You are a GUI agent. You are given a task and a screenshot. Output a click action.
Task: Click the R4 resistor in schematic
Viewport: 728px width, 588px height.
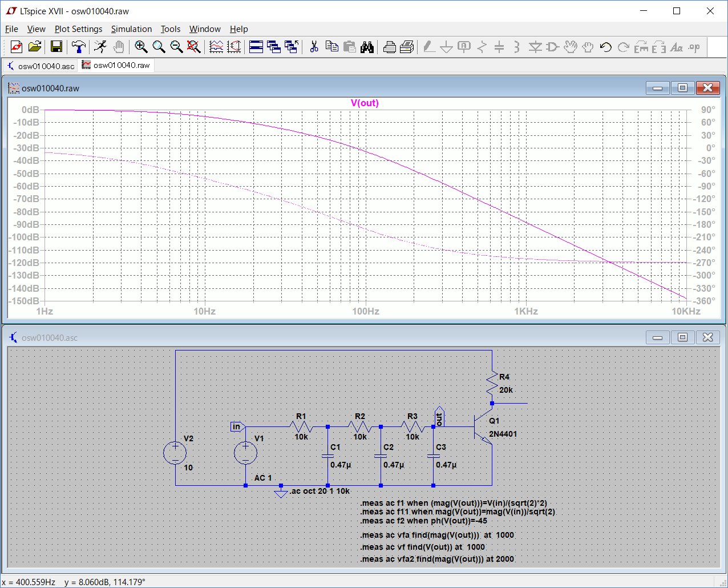point(492,383)
